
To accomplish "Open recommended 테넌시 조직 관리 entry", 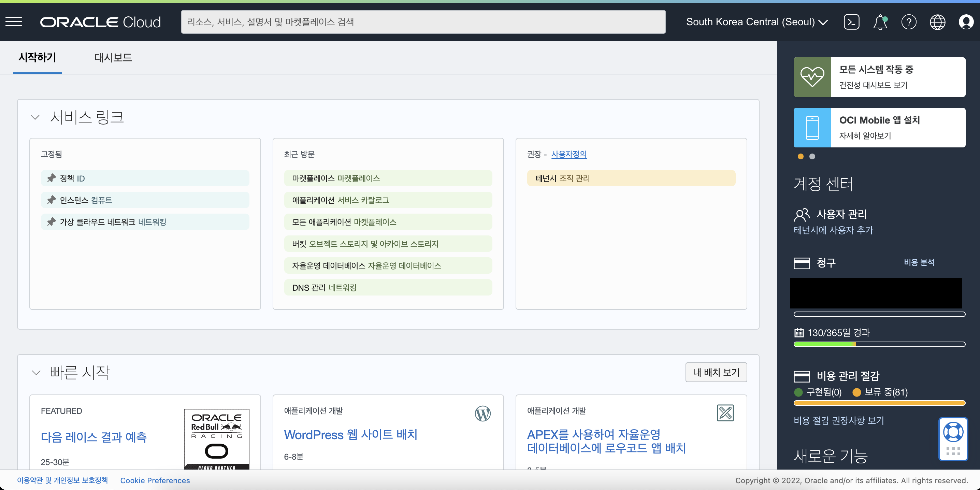I will tap(631, 178).
